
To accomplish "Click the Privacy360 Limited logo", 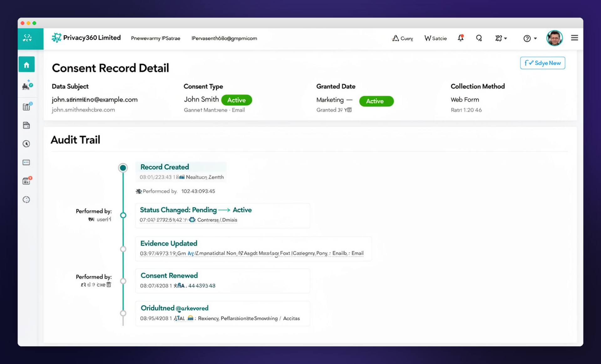I will pyautogui.click(x=86, y=38).
